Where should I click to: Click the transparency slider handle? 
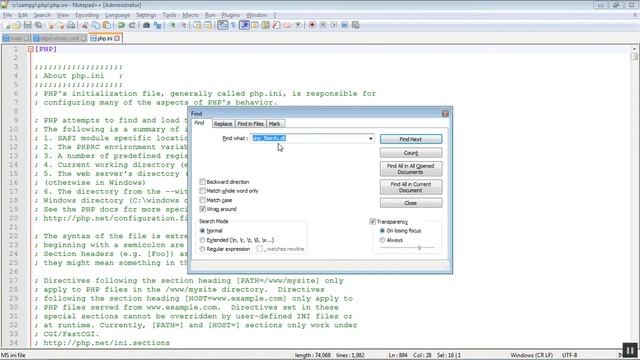click(419, 248)
